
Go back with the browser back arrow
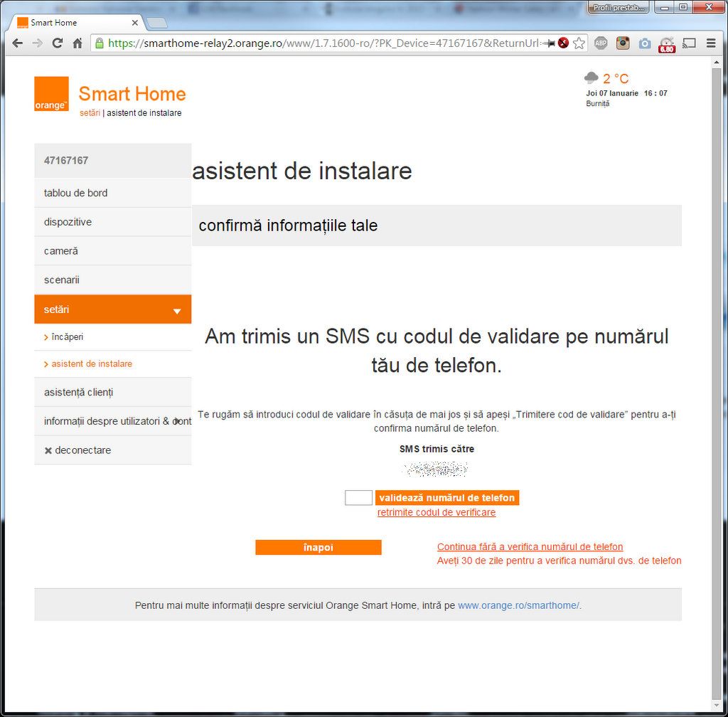click(x=18, y=43)
